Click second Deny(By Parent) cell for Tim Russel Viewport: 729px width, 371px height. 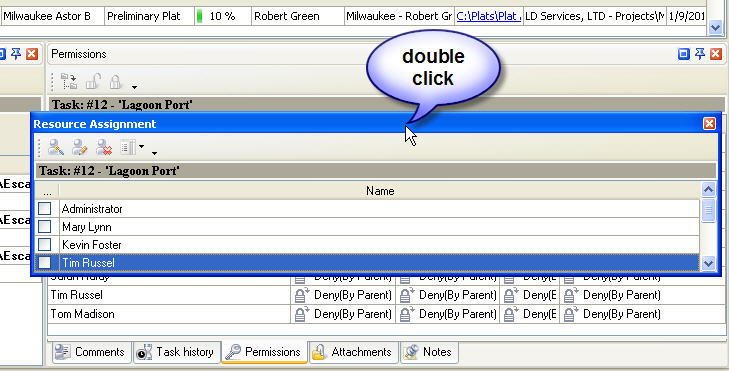pos(448,295)
